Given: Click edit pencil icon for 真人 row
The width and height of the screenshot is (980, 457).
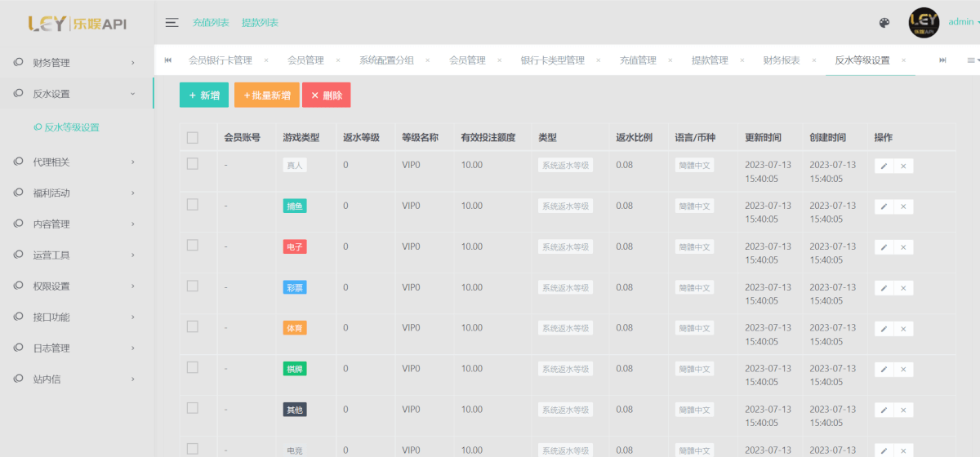Looking at the screenshot, I should pyautogui.click(x=884, y=166).
